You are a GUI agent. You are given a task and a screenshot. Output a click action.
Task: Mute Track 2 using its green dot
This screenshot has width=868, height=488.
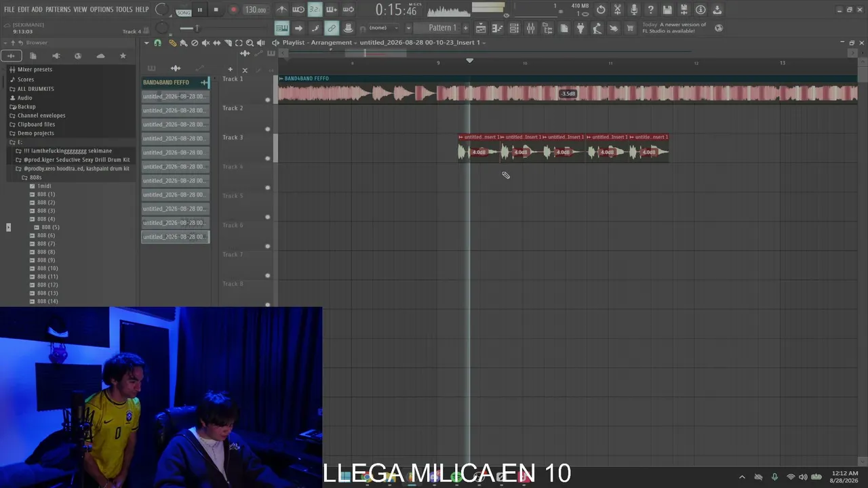click(267, 129)
